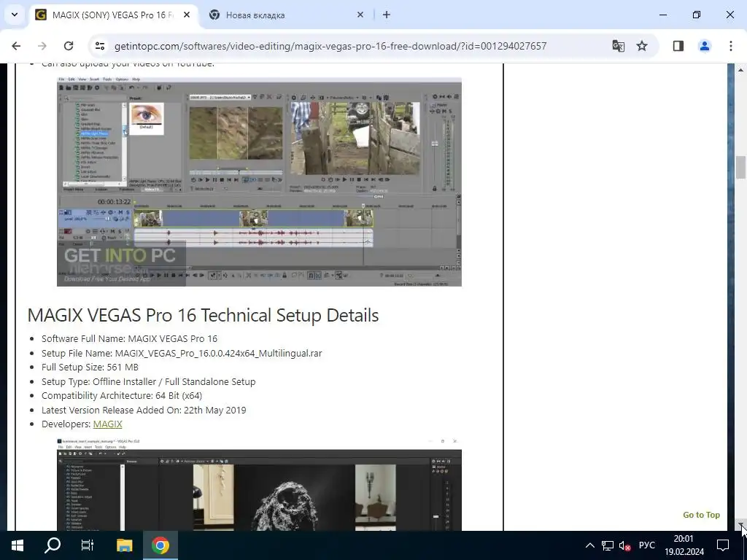Image resolution: width=747 pixels, height=560 pixels.
Task: Click the Setup File Name line
Action: (x=182, y=354)
